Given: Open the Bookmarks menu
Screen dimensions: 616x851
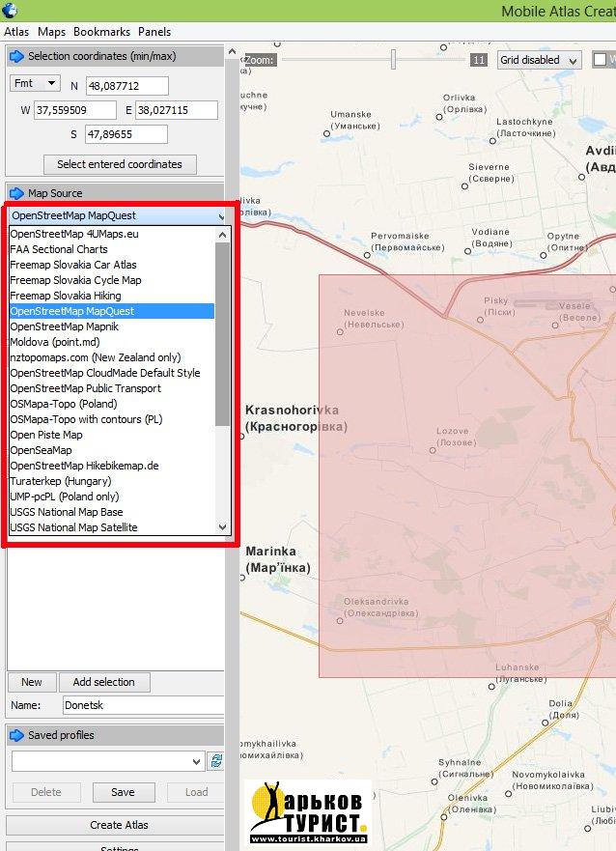Looking at the screenshot, I should click(x=101, y=32).
